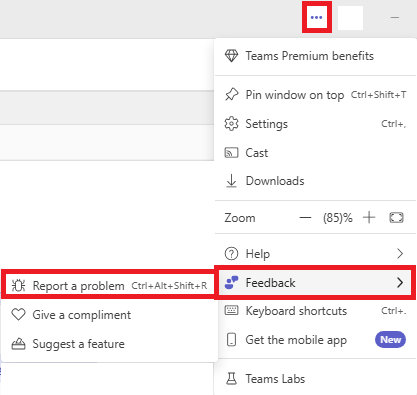Increase zoom with the plus button
The image size is (417, 395).
(x=369, y=218)
